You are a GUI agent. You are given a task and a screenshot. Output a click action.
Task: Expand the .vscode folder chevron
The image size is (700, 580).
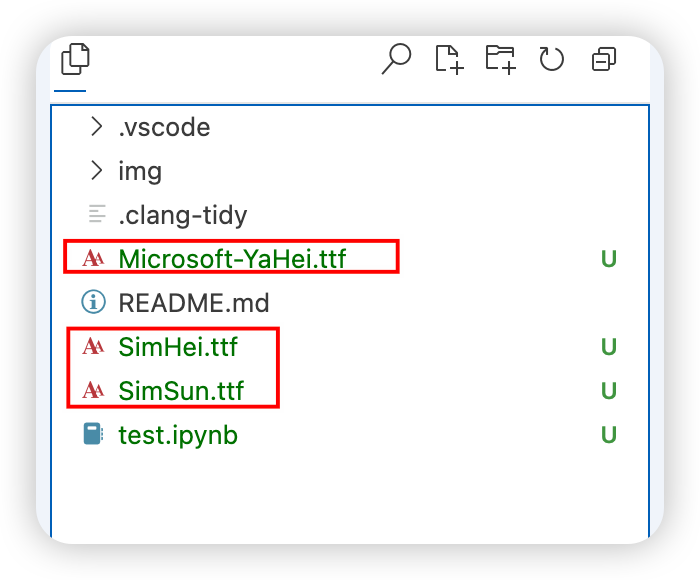tap(96, 126)
